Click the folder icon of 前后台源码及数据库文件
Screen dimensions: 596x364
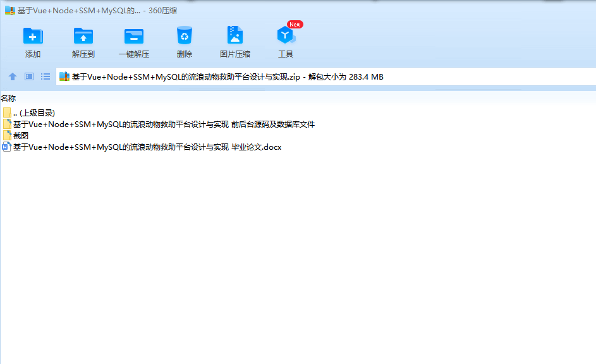pos(7,124)
